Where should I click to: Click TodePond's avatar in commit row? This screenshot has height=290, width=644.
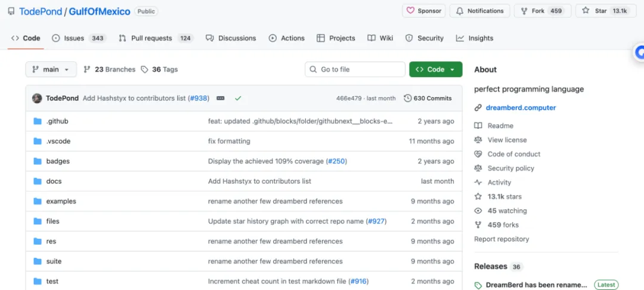(37, 98)
